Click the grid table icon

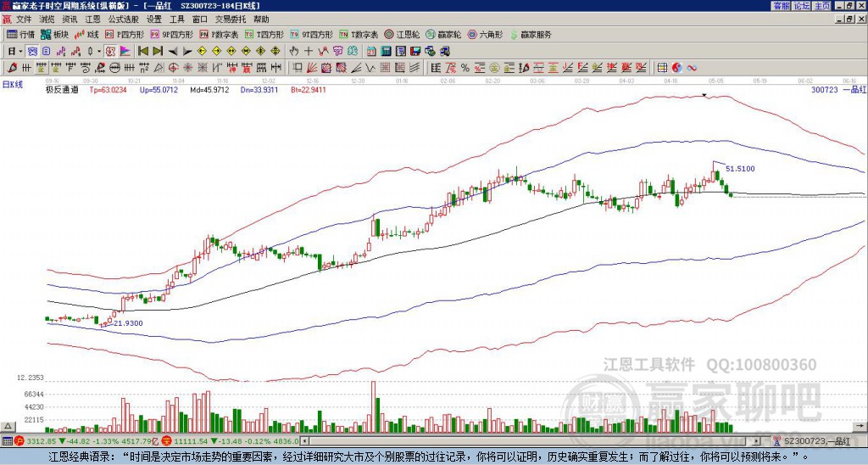pyautogui.click(x=662, y=68)
